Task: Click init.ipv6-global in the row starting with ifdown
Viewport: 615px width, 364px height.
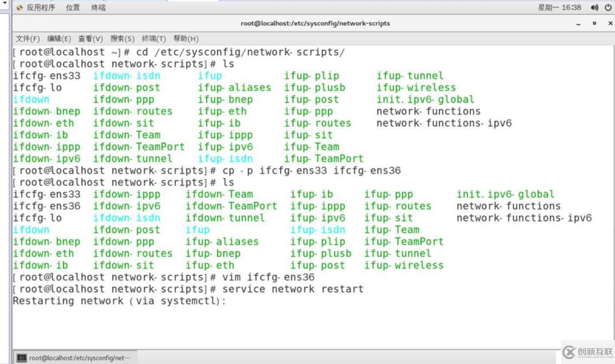Action: pyautogui.click(x=425, y=100)
